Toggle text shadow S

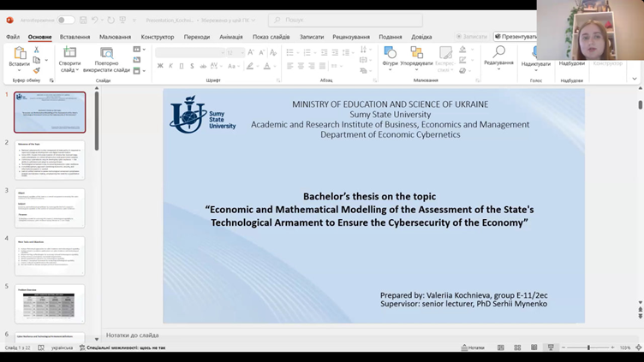point(192,66)
